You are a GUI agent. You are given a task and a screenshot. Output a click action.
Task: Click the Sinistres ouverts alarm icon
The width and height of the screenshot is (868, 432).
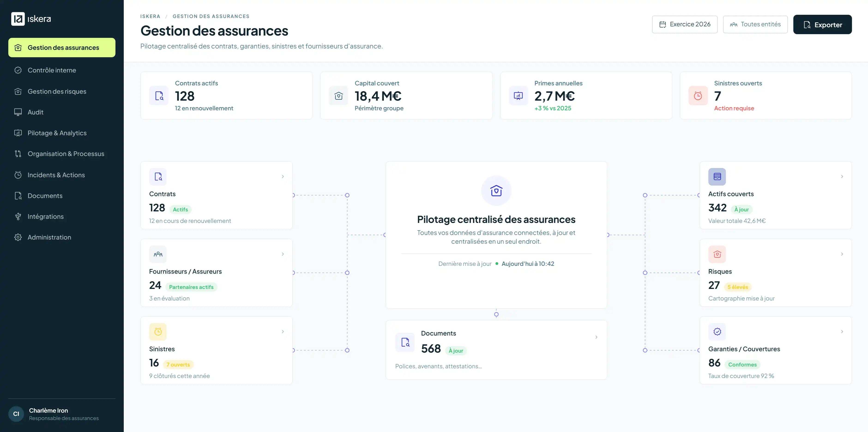pos(698,96)
